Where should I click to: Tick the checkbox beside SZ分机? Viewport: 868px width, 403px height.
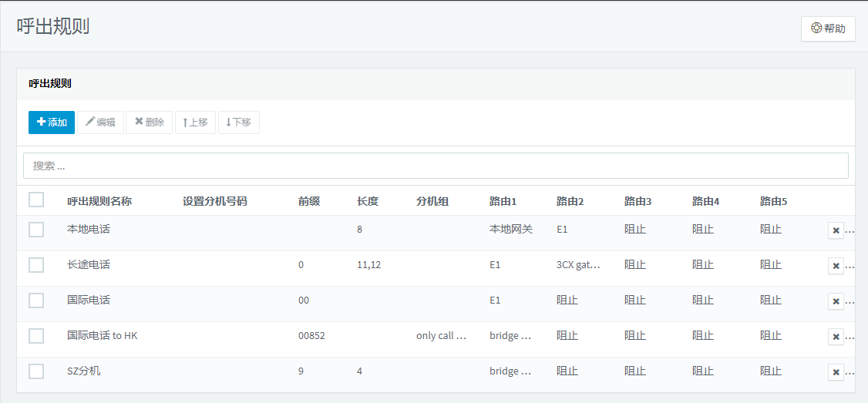coord(36,371)
